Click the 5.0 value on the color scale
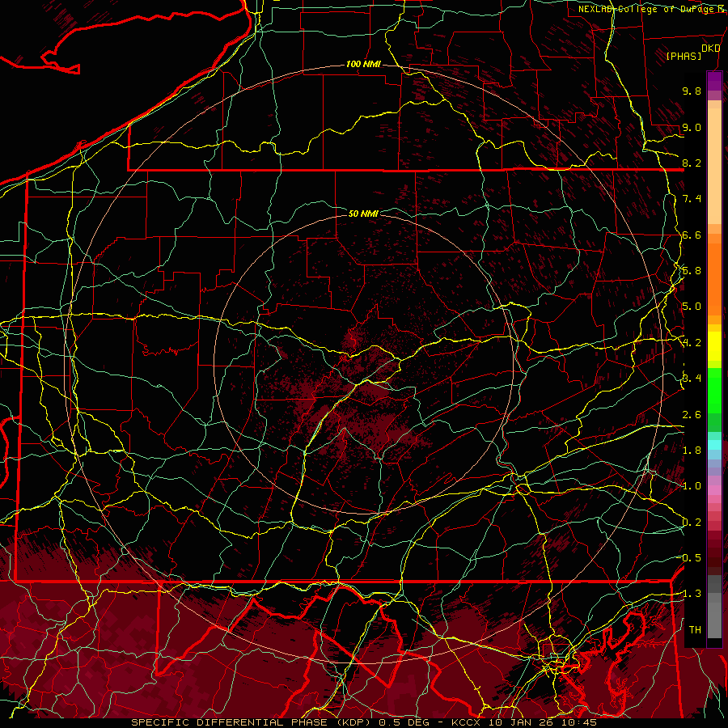The image size is (728, 728). pyautogui.click(x=692, y=307)
